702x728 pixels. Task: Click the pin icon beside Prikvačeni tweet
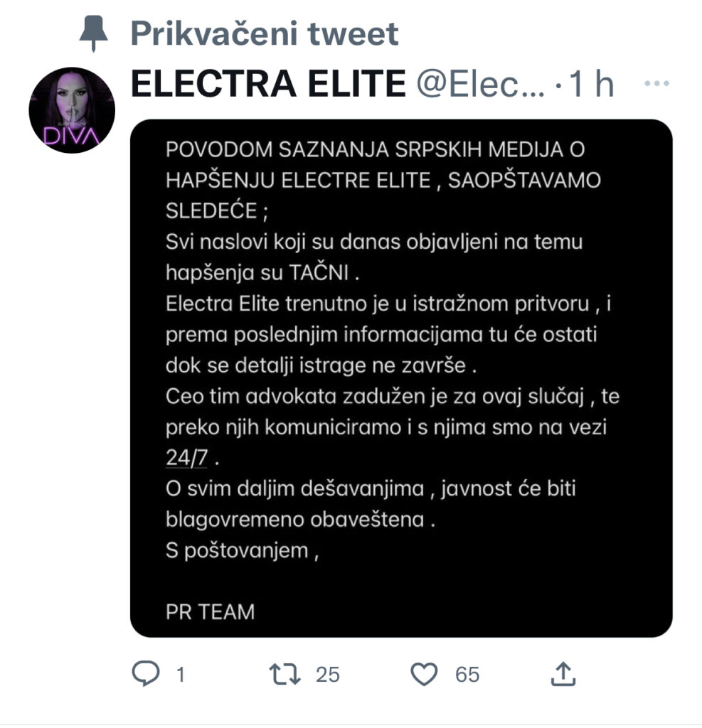93,33
